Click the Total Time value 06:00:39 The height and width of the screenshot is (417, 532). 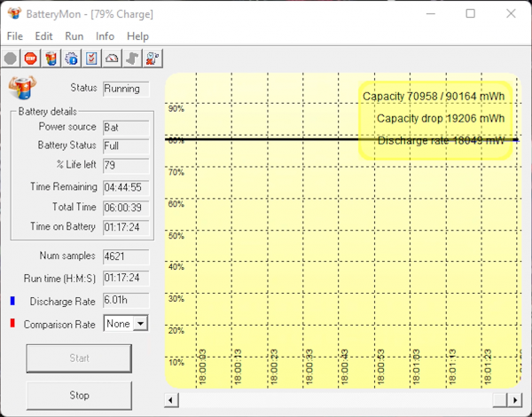(x=126, y=208)
